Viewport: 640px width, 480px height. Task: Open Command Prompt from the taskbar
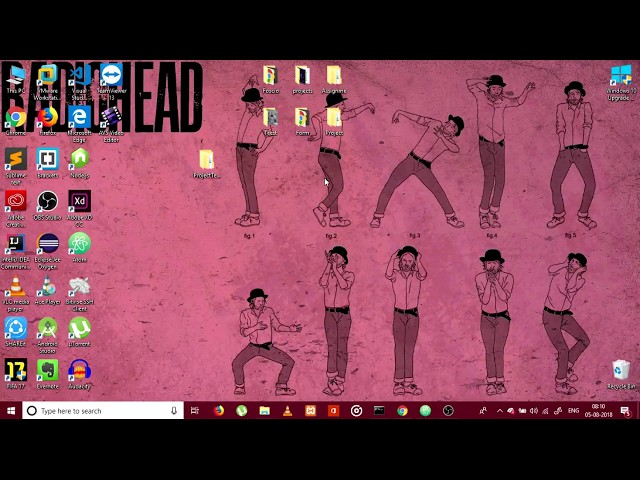coord(379,411)
